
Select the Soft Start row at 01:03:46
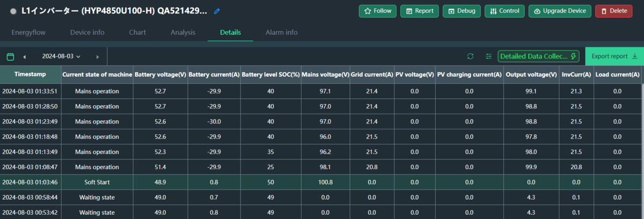(x=322, y=182)
